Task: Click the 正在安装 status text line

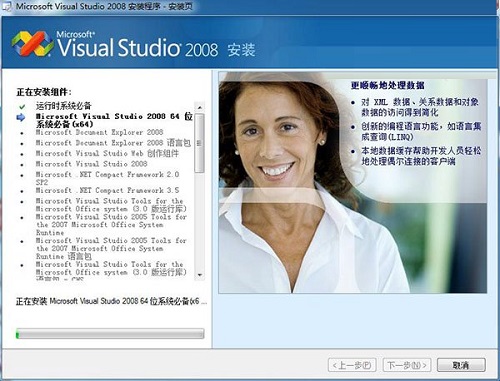Action: [x=111, y=301]
